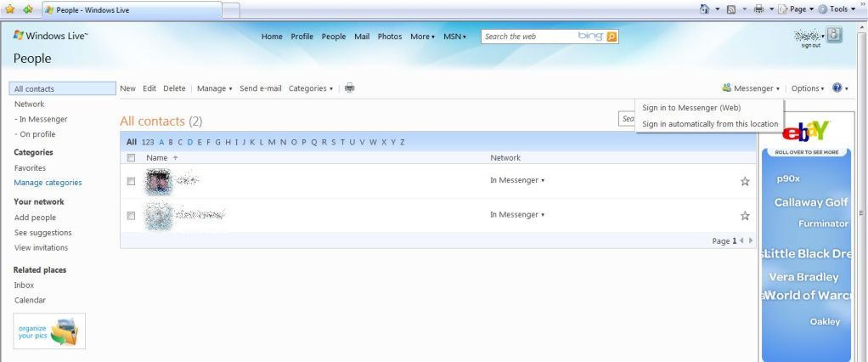Check the second contact's checkbox
868x362 pixels.
click(131, 216)
